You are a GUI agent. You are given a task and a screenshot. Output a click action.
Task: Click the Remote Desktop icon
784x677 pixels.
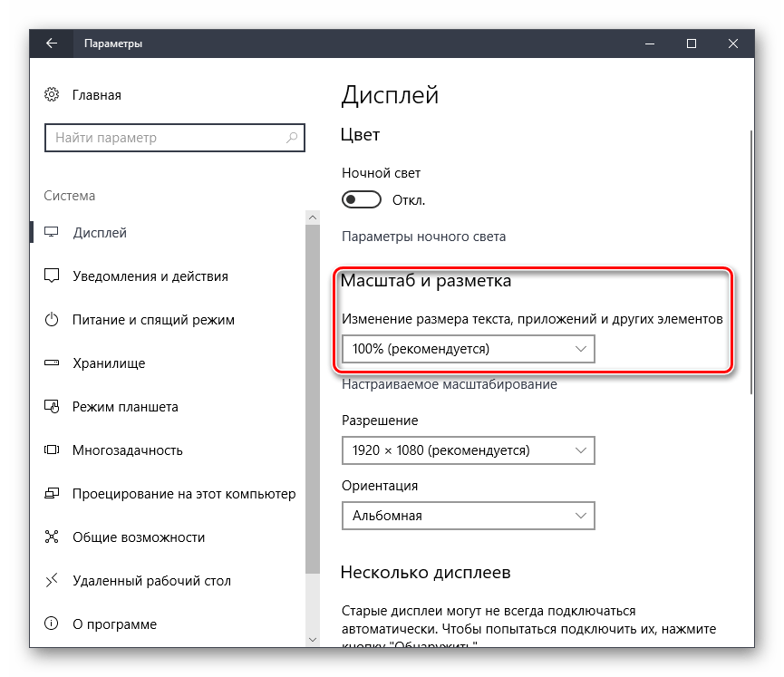click(52, 581)
